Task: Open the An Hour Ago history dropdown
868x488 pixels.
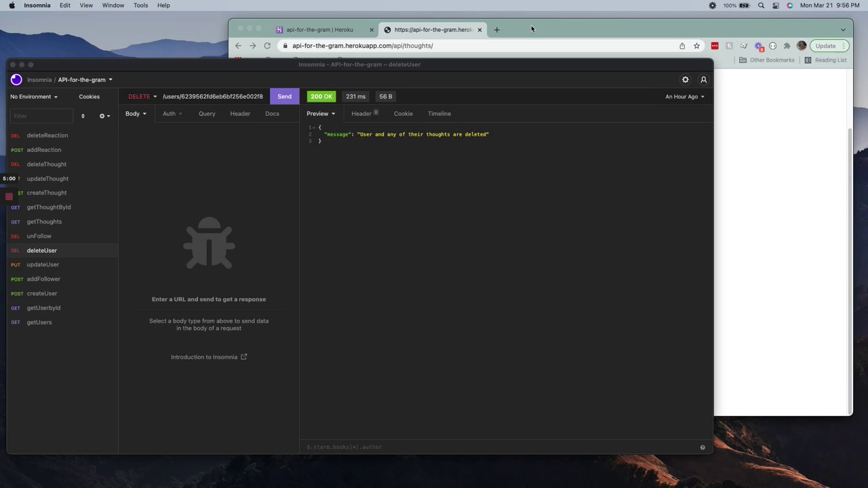Action: click(685, 97)
